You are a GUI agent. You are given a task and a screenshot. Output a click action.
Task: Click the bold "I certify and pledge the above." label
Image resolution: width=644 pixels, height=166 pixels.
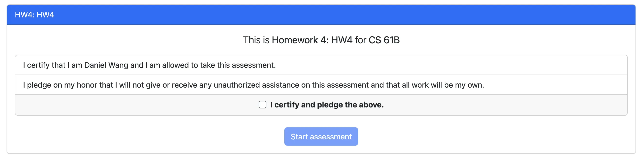[x=327, y=105]
